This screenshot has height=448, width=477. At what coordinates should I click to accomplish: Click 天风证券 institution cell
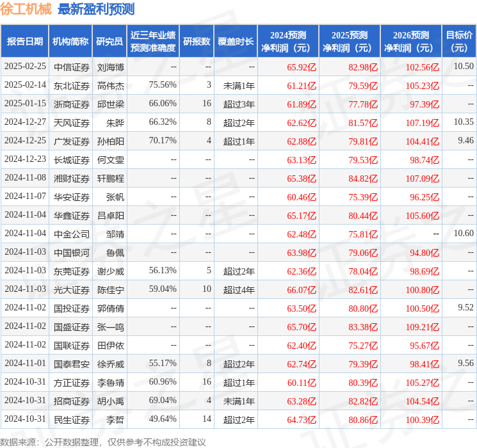click(72, 123)
